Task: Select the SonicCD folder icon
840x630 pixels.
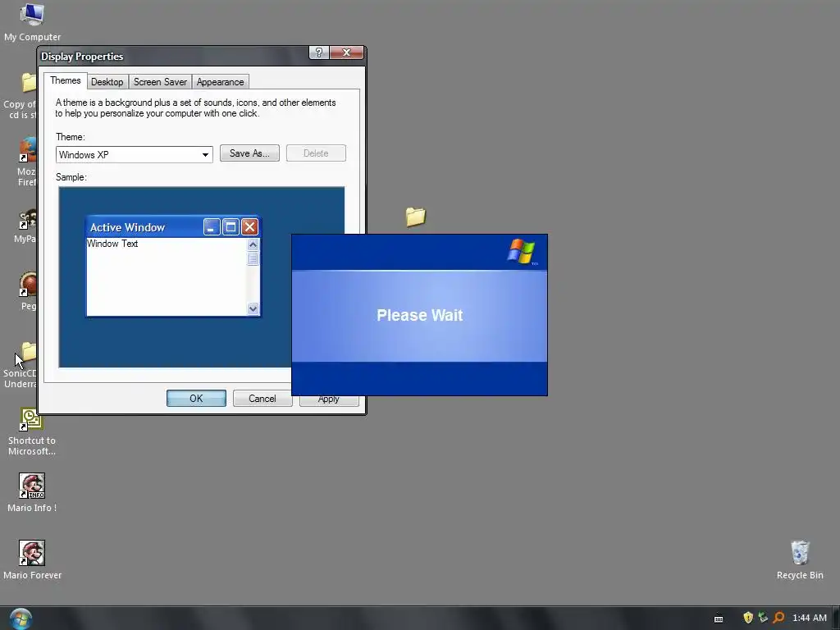Action: pos(29,352)
